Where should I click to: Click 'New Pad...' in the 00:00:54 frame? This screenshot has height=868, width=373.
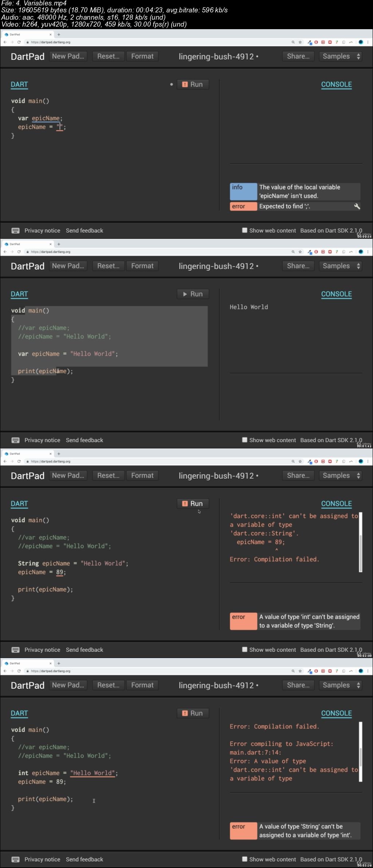[x=68, y=56]
